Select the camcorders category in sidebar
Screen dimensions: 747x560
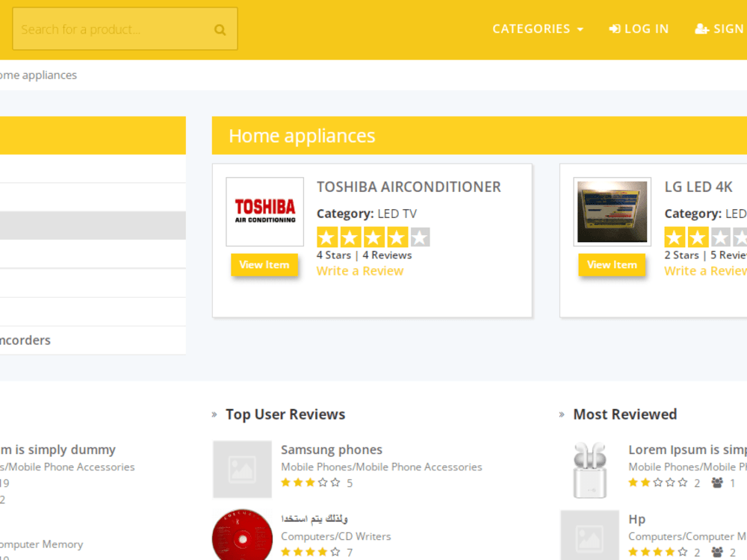(x=93, y=340)
